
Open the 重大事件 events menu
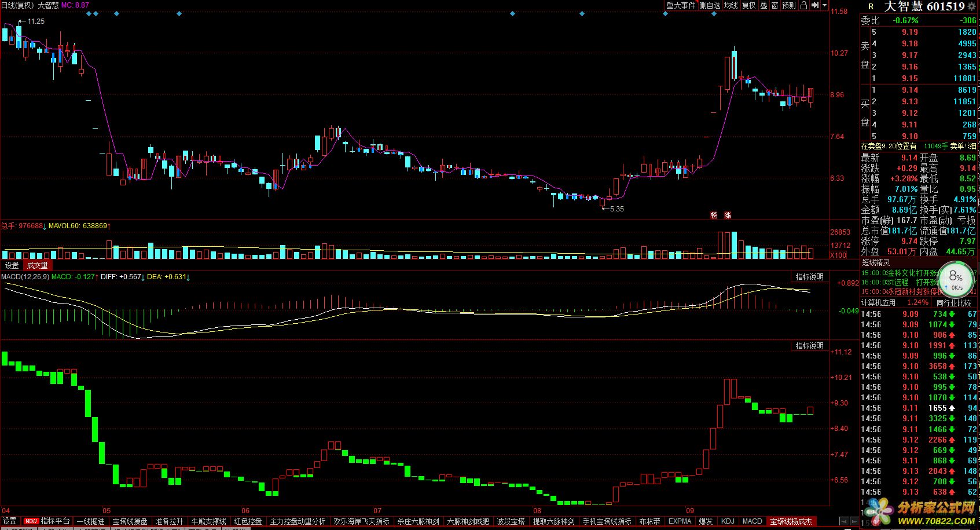[681, 5]
